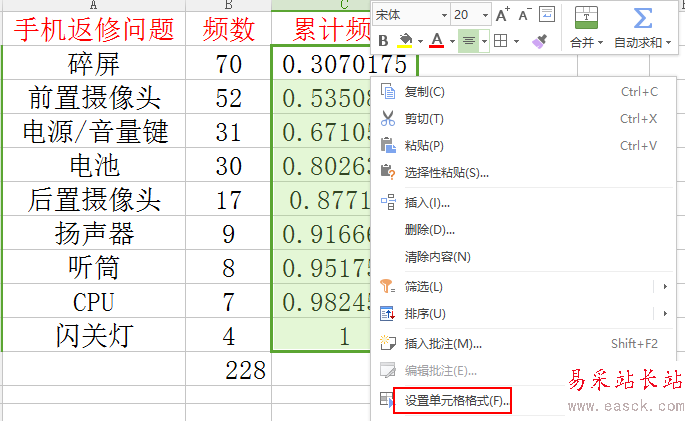Open the font name dropdown next to 宋体
The image size is (685, 421).
click(x=444, y=15)
